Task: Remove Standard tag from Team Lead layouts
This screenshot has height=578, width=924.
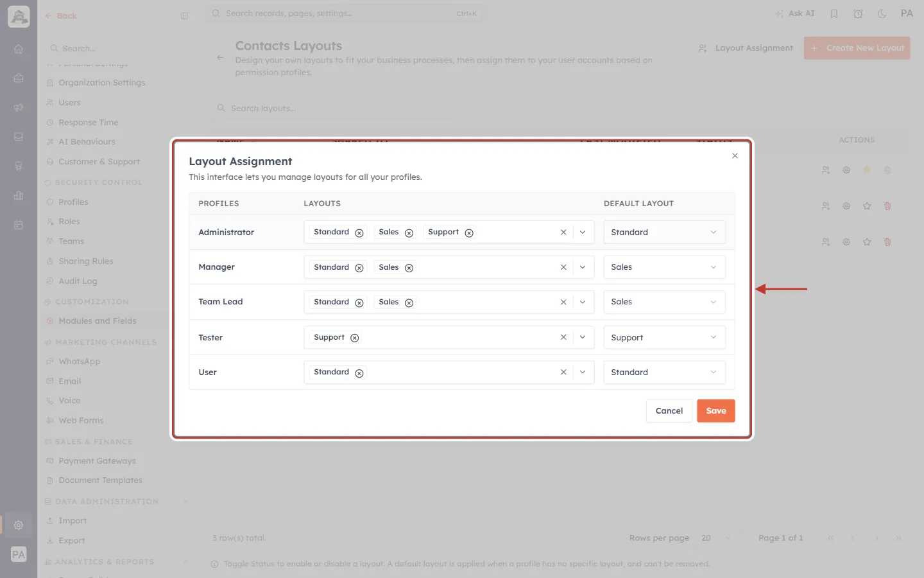Action: point(359,302)
